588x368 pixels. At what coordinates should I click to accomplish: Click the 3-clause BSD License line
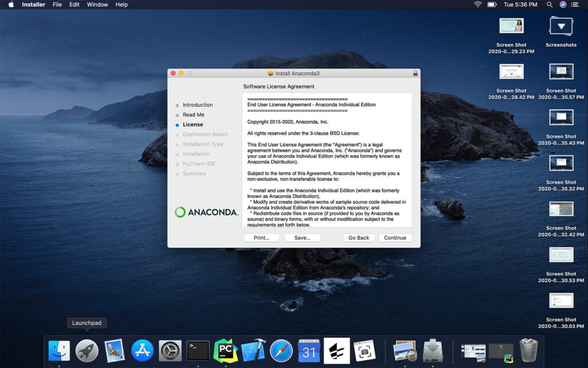[x=303, y=133]
